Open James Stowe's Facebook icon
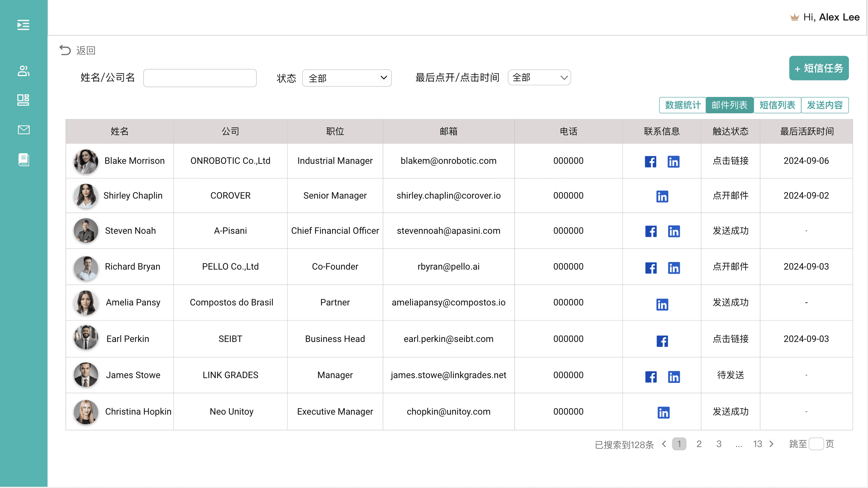This screenshot has height=488, width=868. (x=651, y=377)
